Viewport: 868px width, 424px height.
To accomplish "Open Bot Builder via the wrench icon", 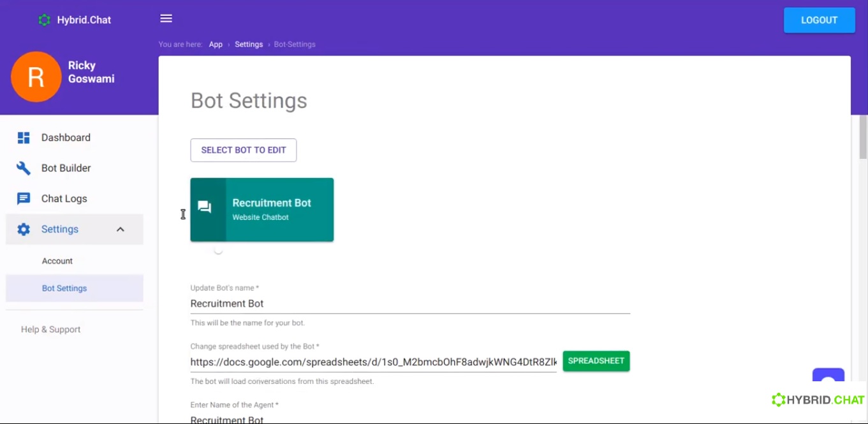I will tap(24, 168).
